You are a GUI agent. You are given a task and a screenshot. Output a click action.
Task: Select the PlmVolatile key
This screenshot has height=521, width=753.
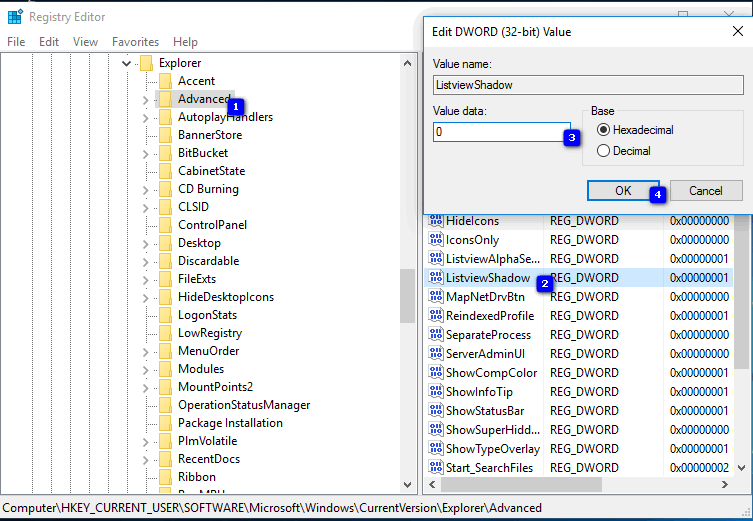(x=207, y=441)
